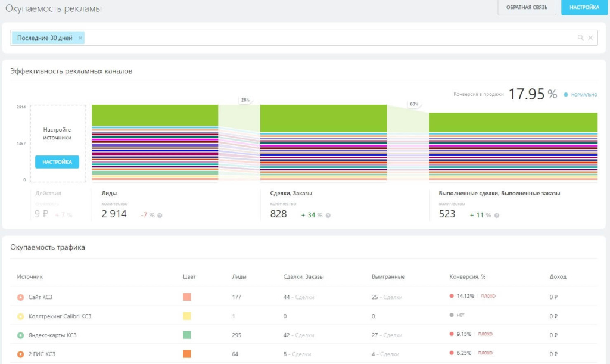The height and width of the screenshot is (364, 610).
Task: Click the yellow color swatch for Коллтрекинг Calibri
Action: tap(187, 316)
